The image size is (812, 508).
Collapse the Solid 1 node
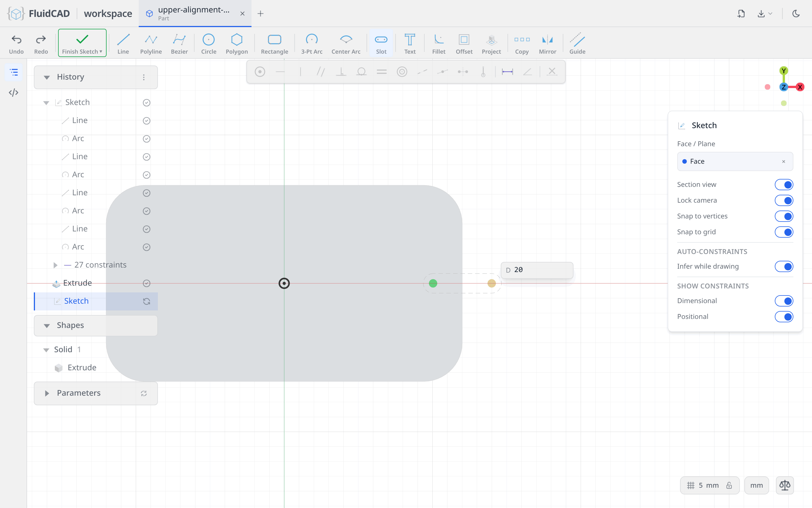(46, 350)
